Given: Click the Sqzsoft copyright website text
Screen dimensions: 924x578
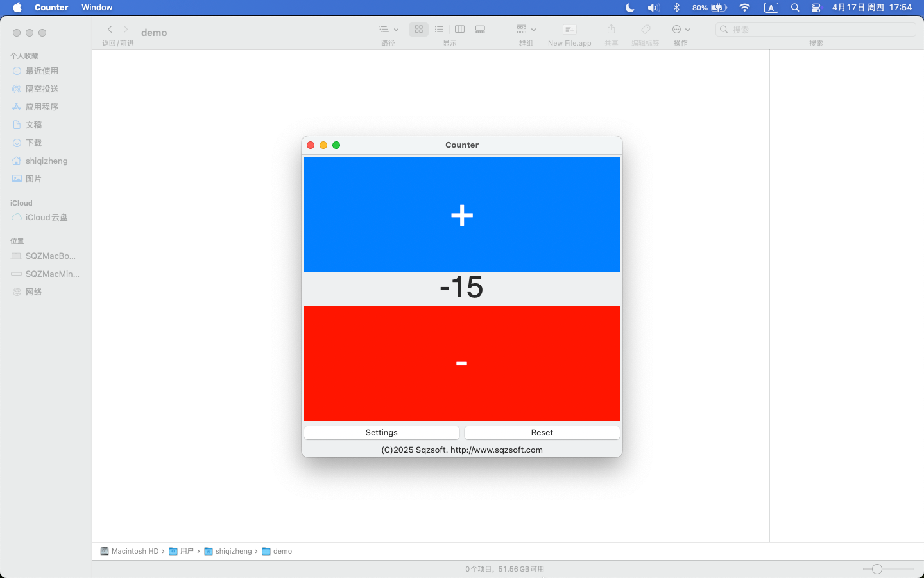Looking at the screenshot, I should (x=462, y=450).
